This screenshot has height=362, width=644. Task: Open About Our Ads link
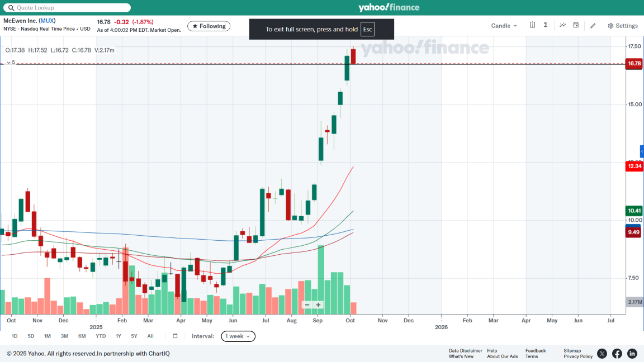[x=503, y=356]
